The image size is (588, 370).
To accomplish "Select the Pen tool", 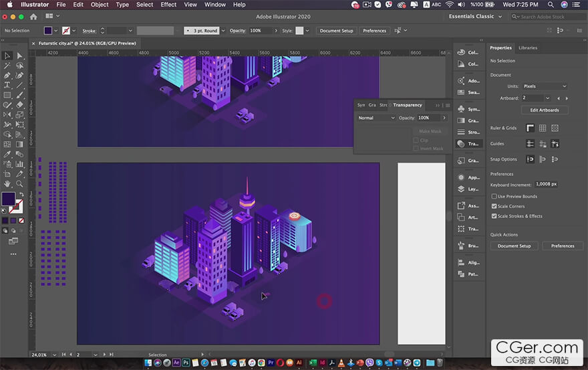I will coord(7,76).
